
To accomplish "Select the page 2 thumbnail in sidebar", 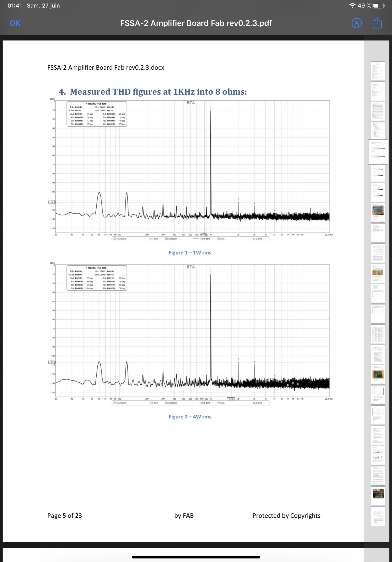I will pos(378,91).
